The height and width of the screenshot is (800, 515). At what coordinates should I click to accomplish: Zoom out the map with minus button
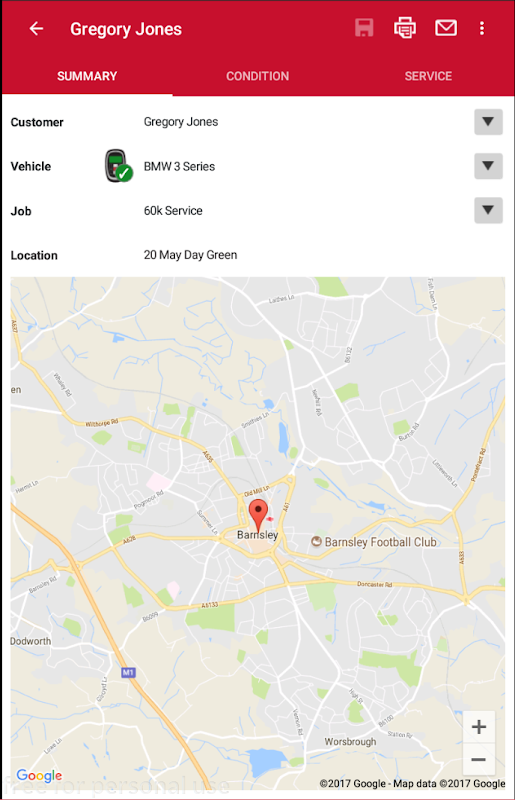pos(479,760)
